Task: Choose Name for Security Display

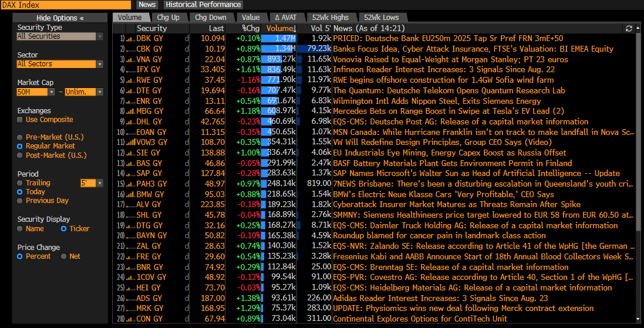Action: (x=19, y=229)
